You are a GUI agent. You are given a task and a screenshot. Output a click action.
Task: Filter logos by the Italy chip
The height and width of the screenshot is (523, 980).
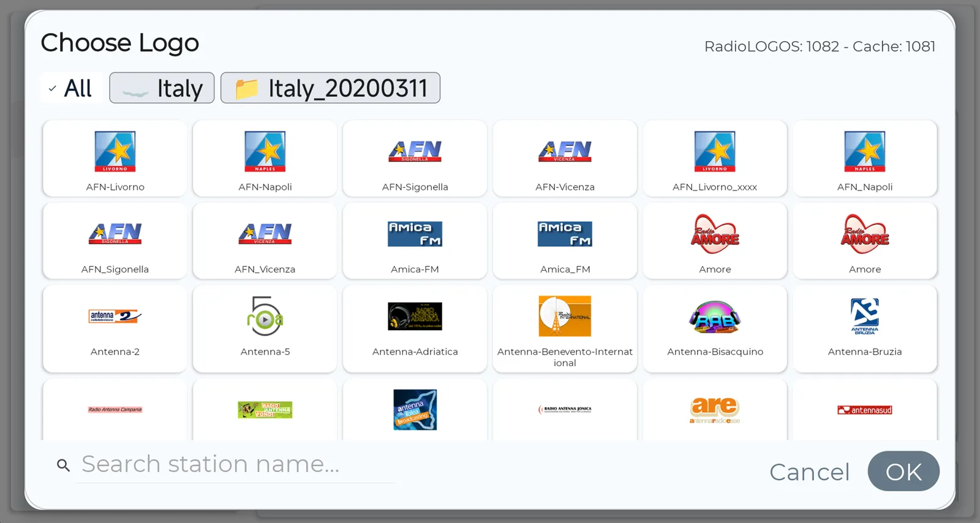pos(162,88)
